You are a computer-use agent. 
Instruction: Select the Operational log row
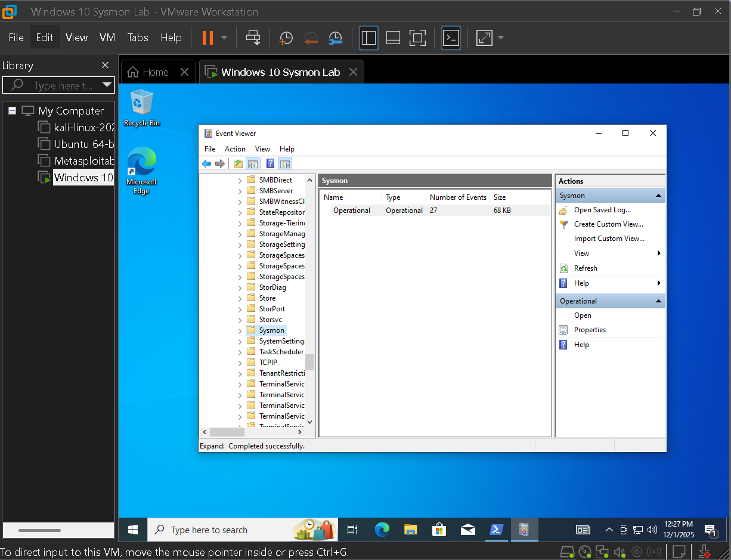[x=352, y=210]
